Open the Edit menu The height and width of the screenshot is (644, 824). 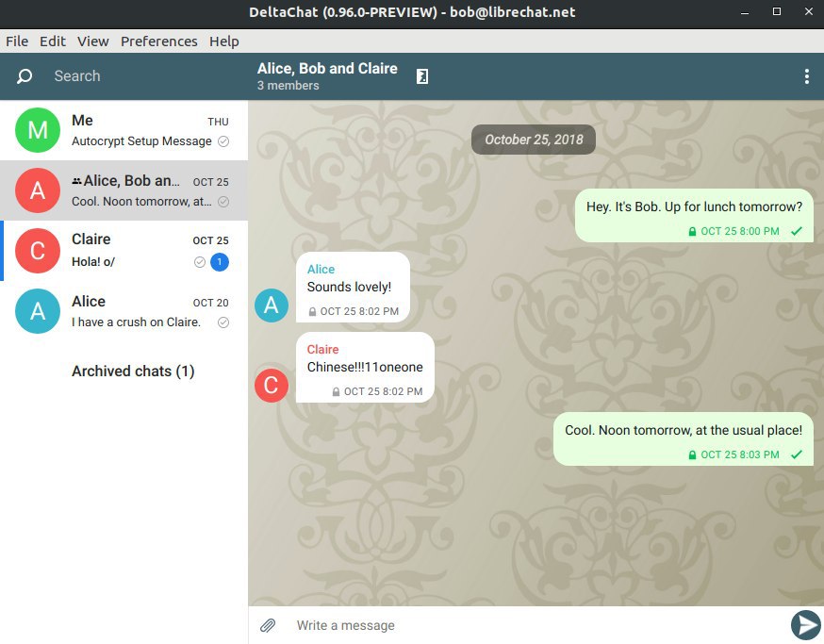point(53,41)
